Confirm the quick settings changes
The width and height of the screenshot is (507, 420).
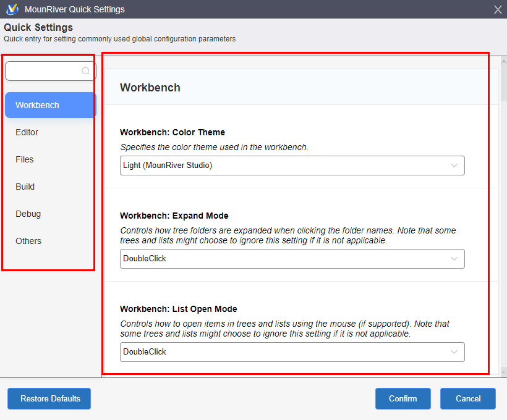(403, 398)
